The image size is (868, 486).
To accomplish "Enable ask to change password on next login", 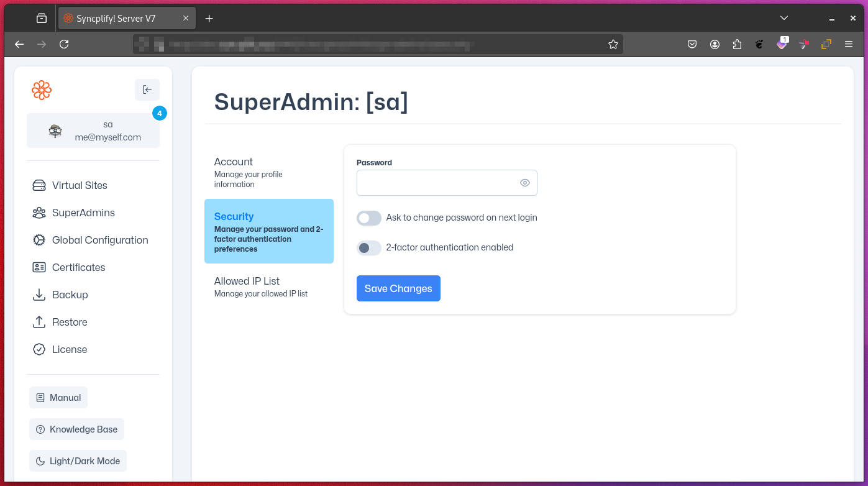I will [x=368, y=218].
